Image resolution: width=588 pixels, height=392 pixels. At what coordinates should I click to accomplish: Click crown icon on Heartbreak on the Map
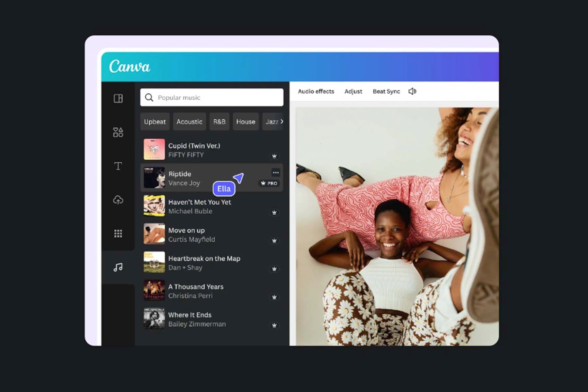tap(274, 269)
